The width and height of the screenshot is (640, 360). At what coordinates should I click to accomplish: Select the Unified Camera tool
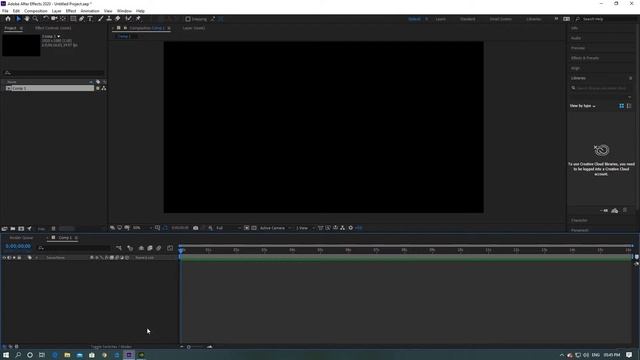pos(54,19)
